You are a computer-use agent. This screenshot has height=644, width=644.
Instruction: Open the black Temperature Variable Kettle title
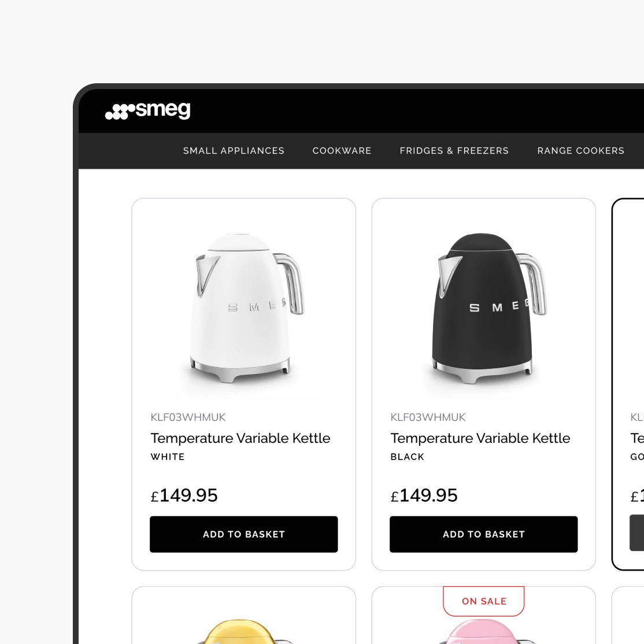click(480, 438)
